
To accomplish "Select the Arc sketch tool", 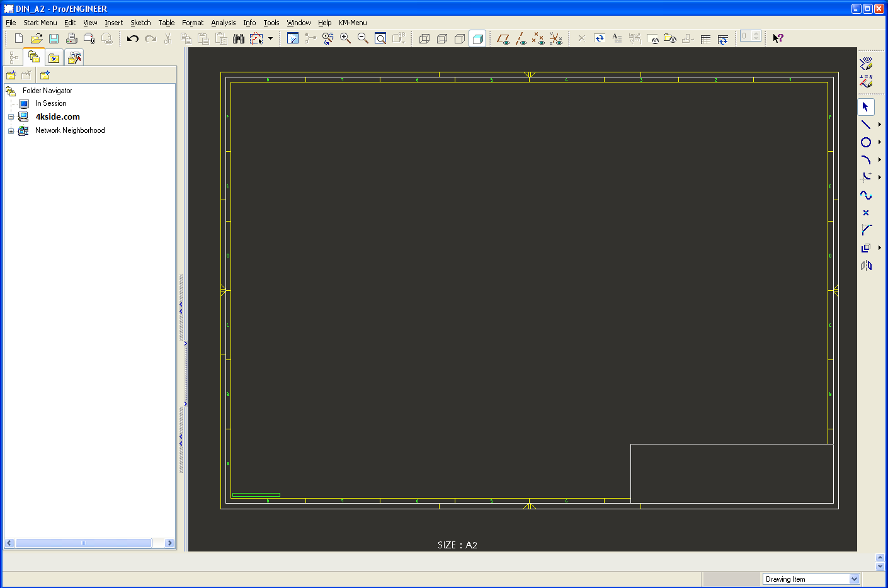I will [866, 160].
